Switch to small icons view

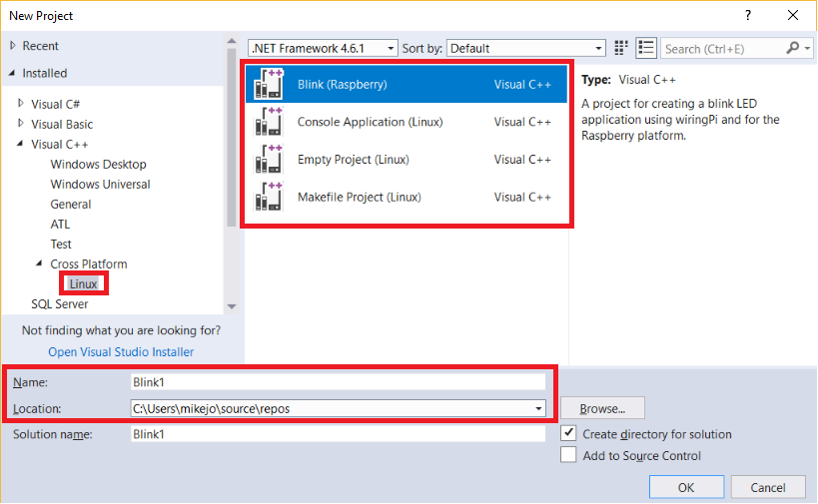click(x=621, y=48)
